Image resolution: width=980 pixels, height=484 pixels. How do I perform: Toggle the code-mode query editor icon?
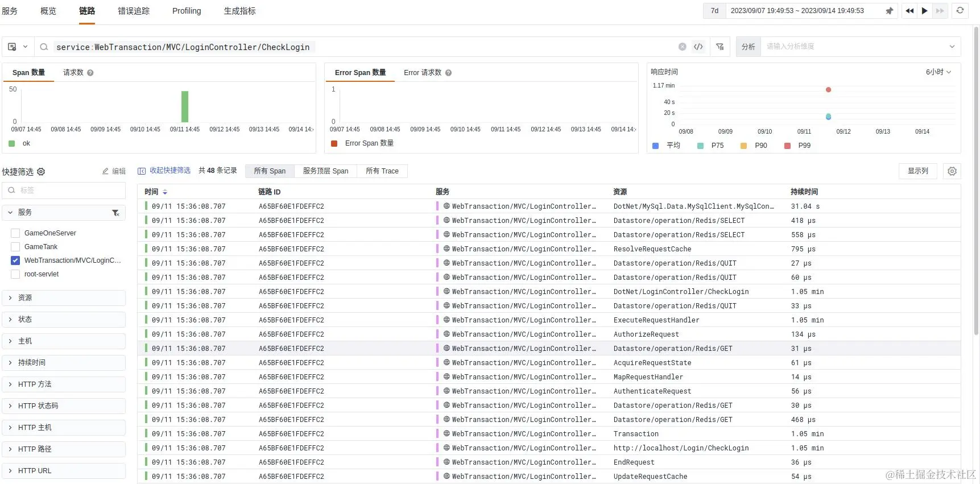[x=698, y=47]
